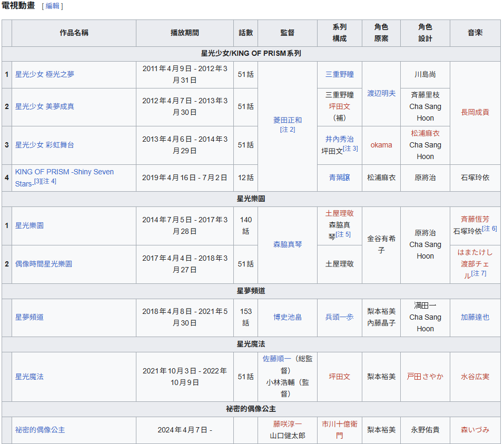Image resolution: width=504 pixels, height=444 pixels.
Task: Click date cell 2019年4月16日 - 7月2日
Action: [184, 178]
